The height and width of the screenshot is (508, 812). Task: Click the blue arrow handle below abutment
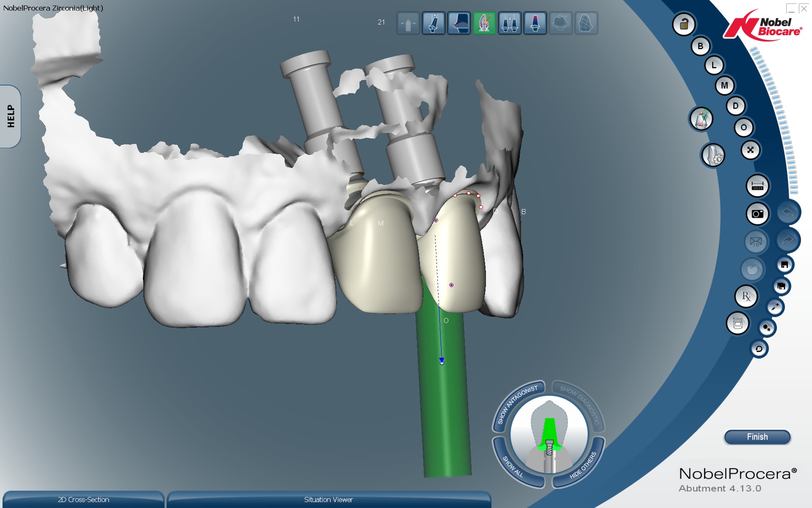[x=442, y=361]
